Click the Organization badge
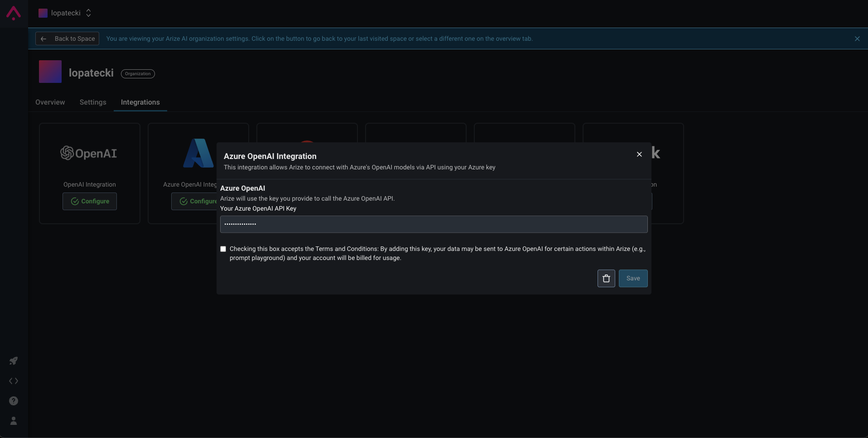Image resolution: width=868 pixels, height=438 pixels. (138, 74)
